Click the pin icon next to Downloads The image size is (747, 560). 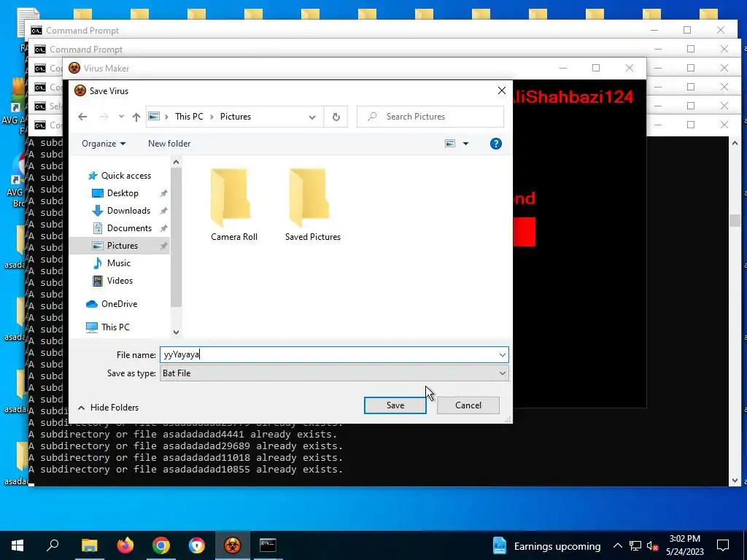[x=163, y=211]
